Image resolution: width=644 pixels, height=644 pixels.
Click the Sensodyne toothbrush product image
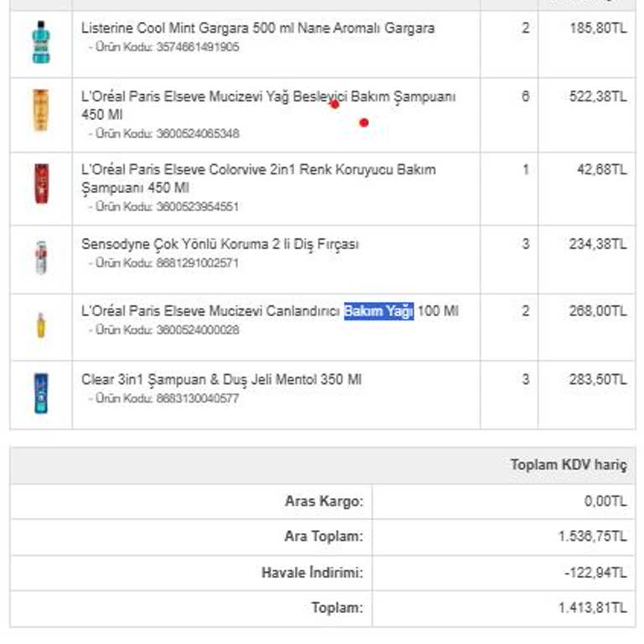[x=40, y=257]
